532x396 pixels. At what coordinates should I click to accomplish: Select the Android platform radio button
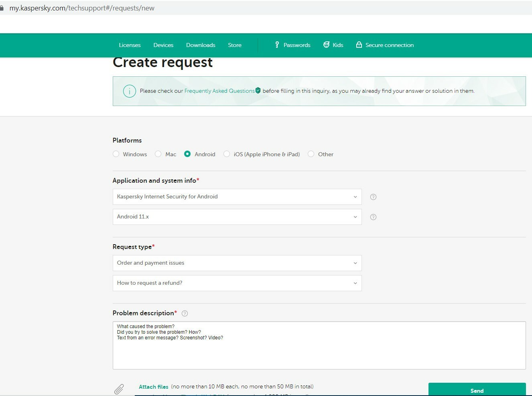click(187, 154)
